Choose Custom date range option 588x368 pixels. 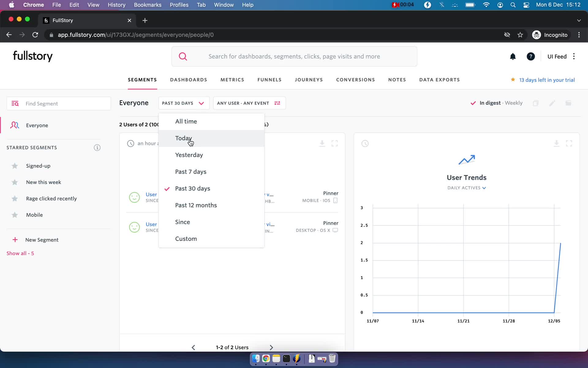[x=211, y=239]
